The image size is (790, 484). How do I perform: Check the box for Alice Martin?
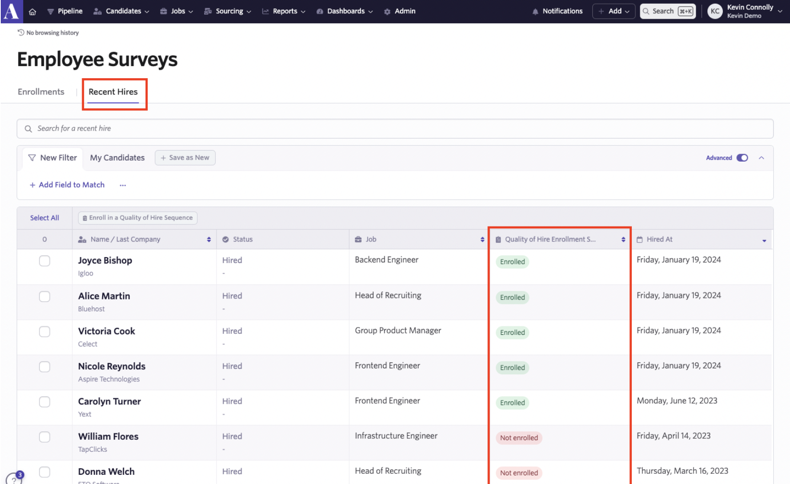[x=44, y=296]
